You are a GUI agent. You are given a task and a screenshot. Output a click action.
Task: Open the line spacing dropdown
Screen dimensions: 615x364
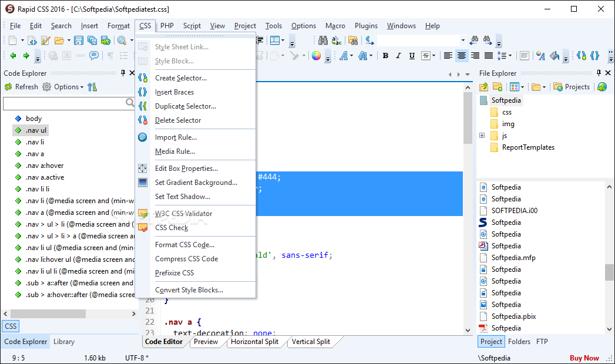[x=510, y=56]
